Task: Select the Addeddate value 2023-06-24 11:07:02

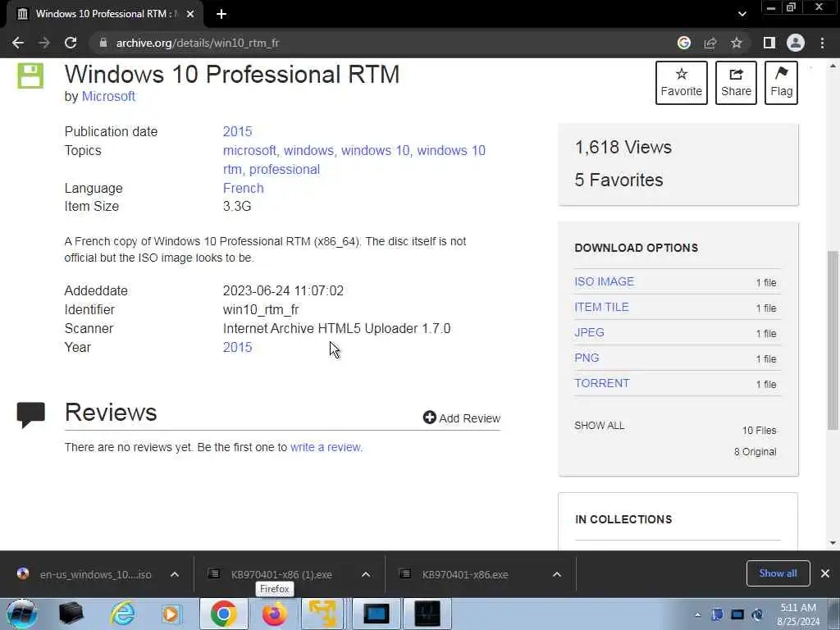Action: pyautogui.click(x=283, y=291)
